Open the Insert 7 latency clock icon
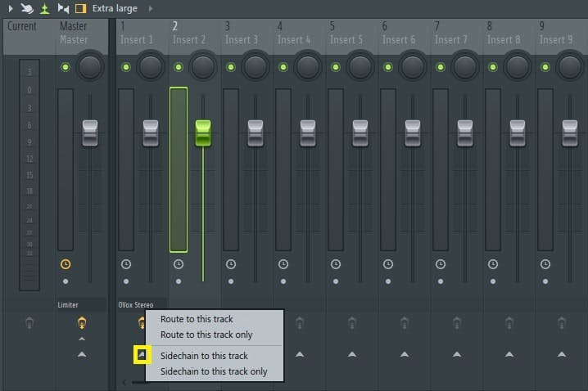 tap(441, 264)
